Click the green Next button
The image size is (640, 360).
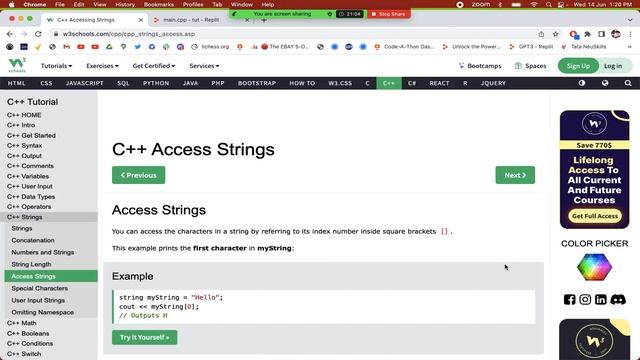click(x=515, y=175)
